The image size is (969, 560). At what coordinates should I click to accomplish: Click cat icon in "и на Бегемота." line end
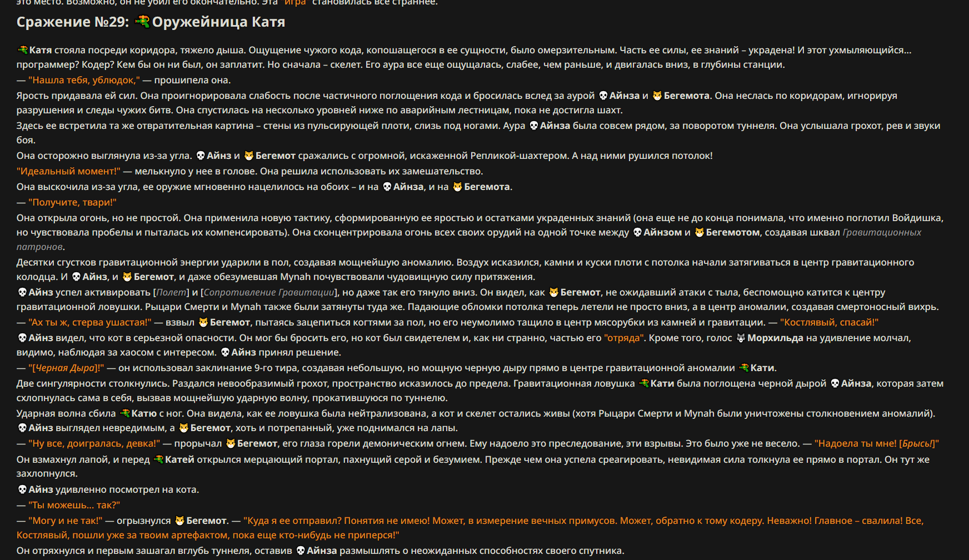pos(457,187)
